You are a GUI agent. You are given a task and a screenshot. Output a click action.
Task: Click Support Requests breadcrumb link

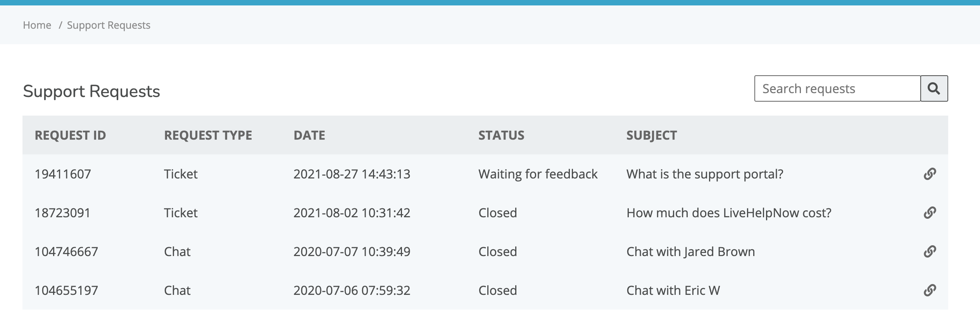click(x=108, y=25)
